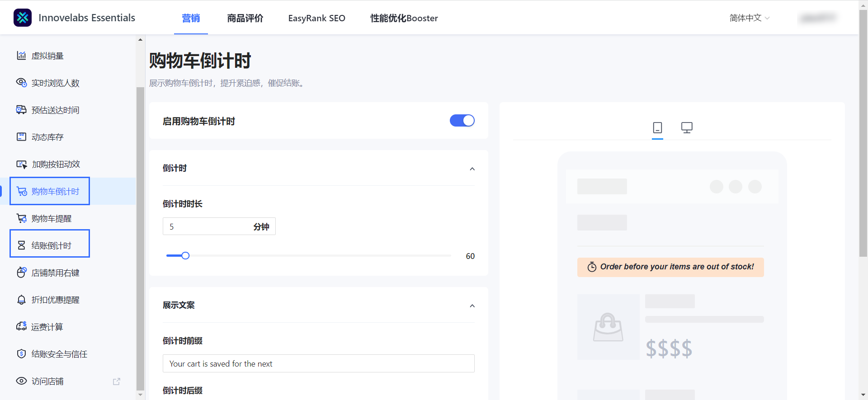868x400 pixels.
Task: Switch preview to desktop monitor icon
Action: coord(687,128)
